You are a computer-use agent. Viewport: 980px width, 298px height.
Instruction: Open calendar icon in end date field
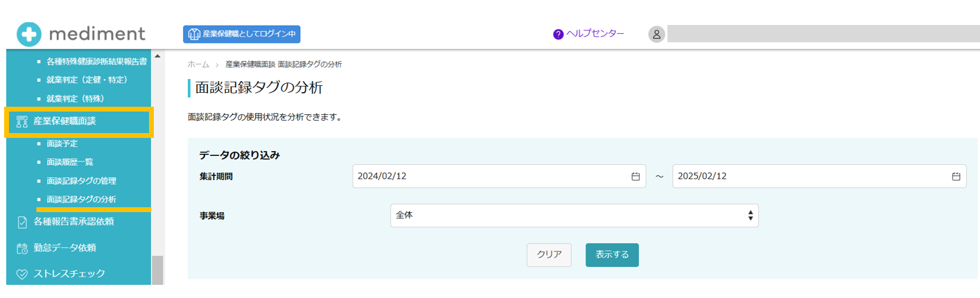click(x=956, y=176)
